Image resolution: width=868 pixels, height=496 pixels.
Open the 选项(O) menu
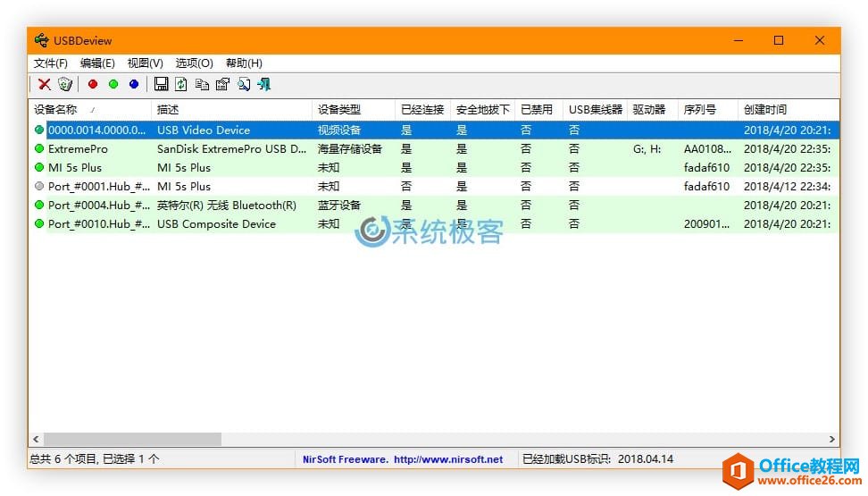(195, 63)
